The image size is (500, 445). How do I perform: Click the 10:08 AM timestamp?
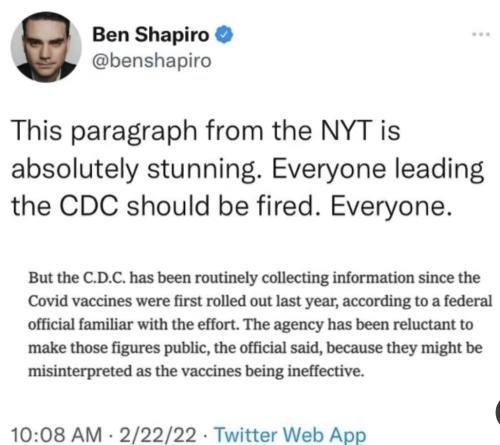point(56,435)
